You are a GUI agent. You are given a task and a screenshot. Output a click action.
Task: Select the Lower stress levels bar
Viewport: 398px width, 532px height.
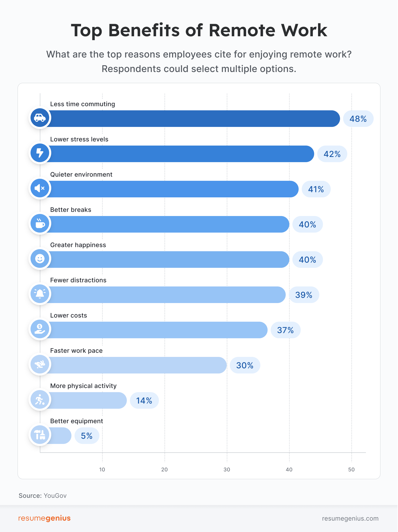[181, 154]
